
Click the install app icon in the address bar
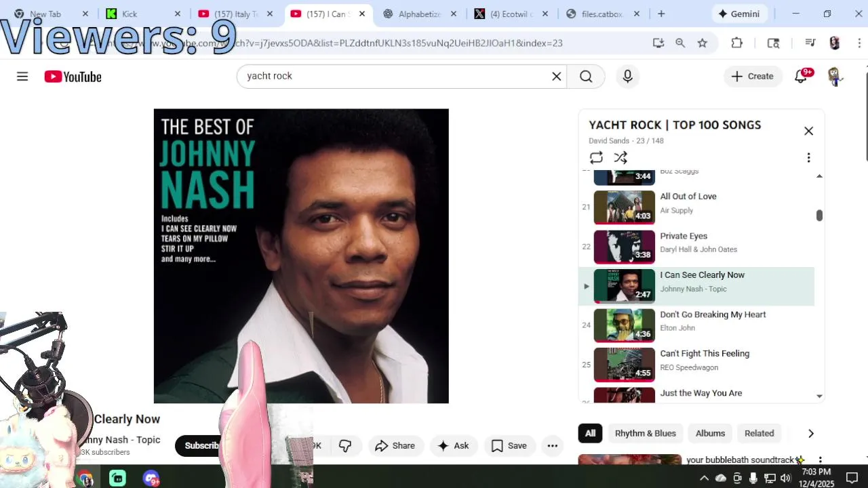tap(658, 43)
